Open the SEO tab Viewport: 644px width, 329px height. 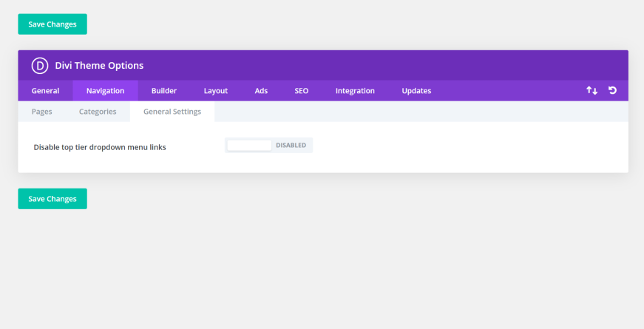302,91
